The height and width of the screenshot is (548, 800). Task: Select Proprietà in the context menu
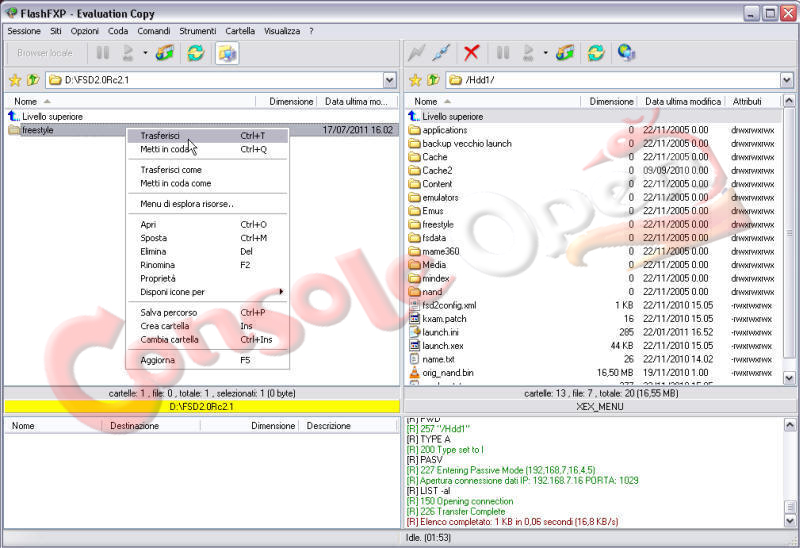[208, 279]
